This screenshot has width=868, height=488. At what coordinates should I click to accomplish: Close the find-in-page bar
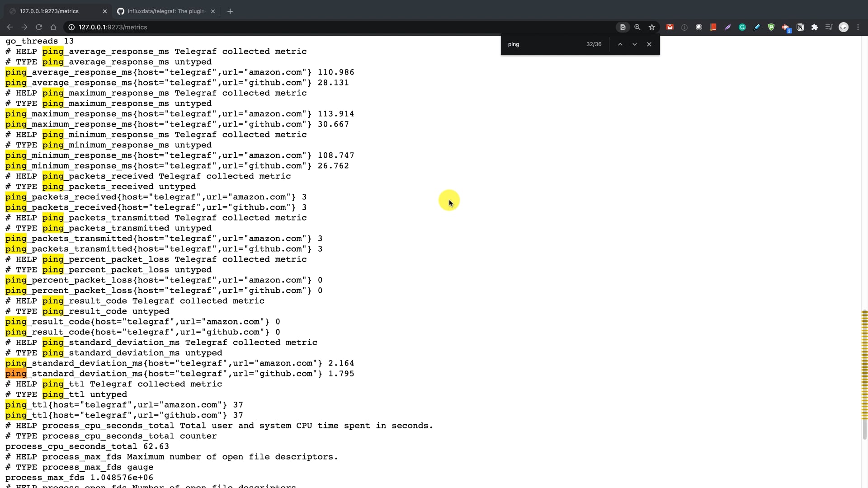tap(649, 44)
